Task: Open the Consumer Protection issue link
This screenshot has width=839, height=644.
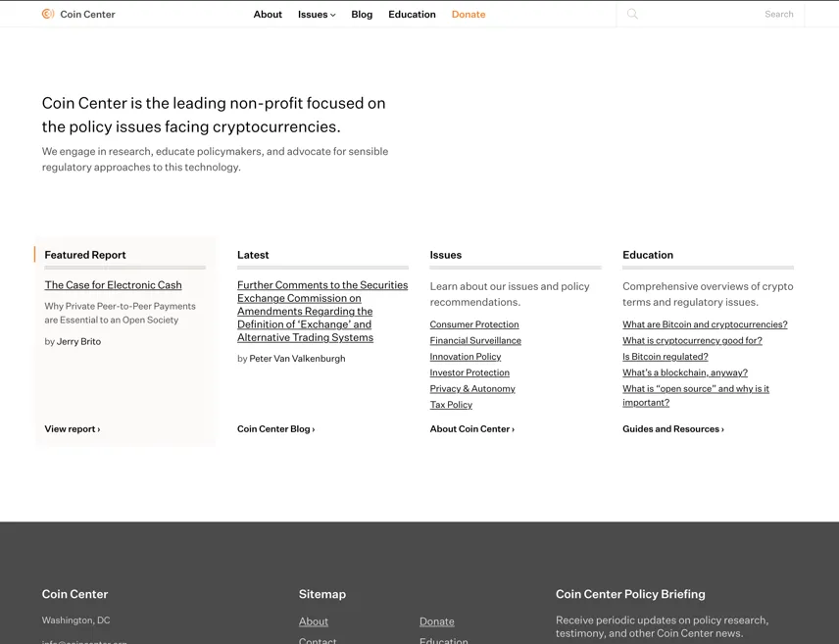Action: tap(474, 324)
